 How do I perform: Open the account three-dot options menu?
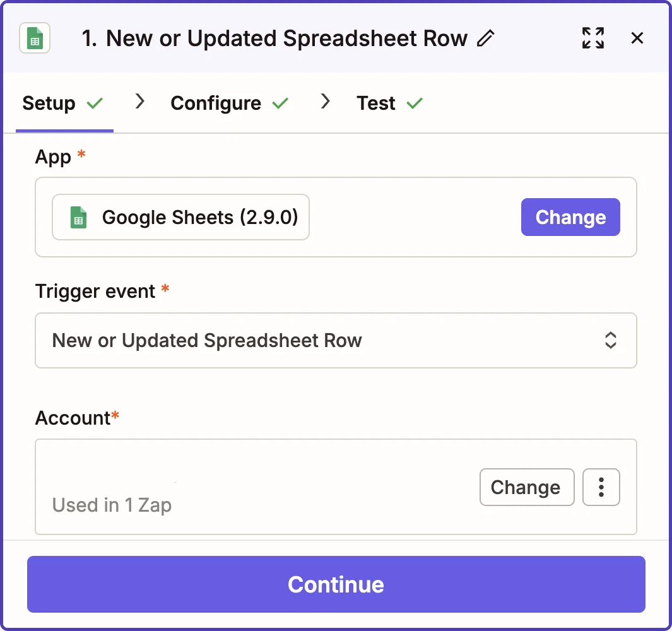point(601,487)
